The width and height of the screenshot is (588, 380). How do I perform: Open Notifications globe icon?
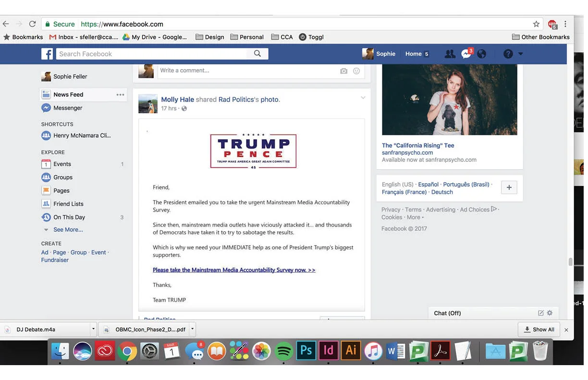coord(481,54)
